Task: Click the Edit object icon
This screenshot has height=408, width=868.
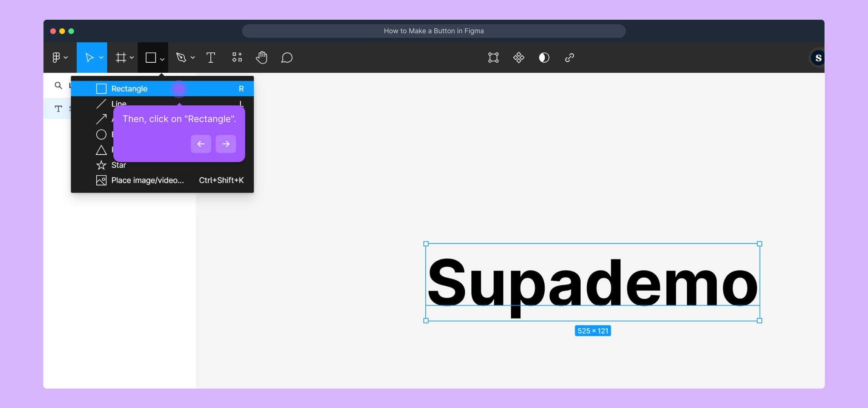Action: coord(493,58)
